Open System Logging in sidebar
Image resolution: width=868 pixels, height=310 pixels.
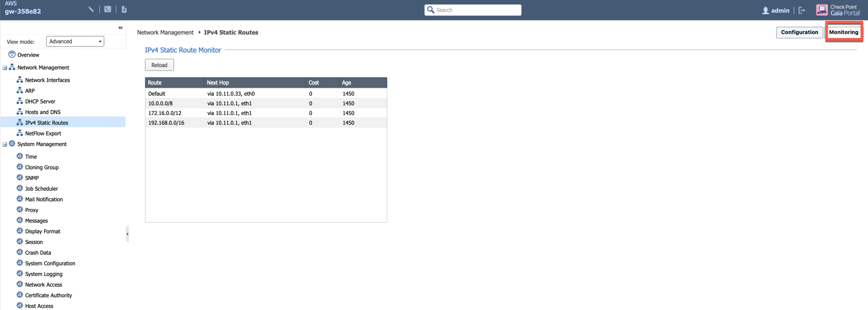(44, 274)
